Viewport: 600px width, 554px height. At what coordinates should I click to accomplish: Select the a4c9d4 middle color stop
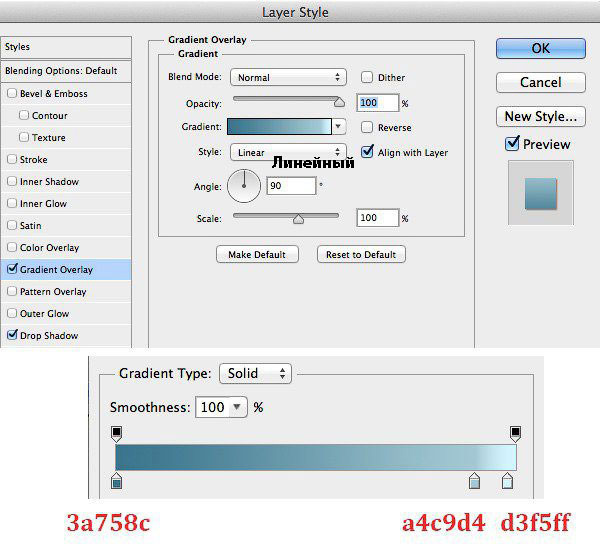(x=474, y=481)
